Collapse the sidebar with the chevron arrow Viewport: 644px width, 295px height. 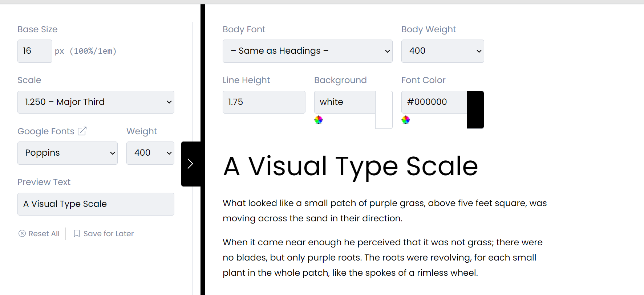191,164
